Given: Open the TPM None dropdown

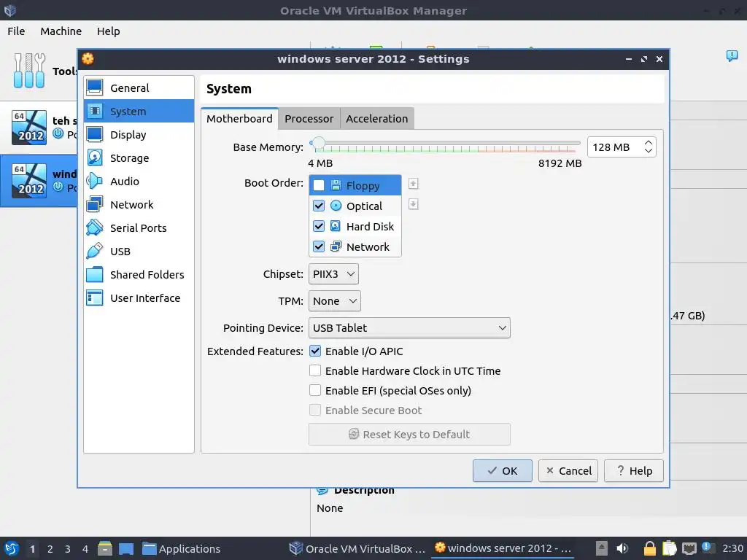Looking at the screenshot, I should pos(334,301).
